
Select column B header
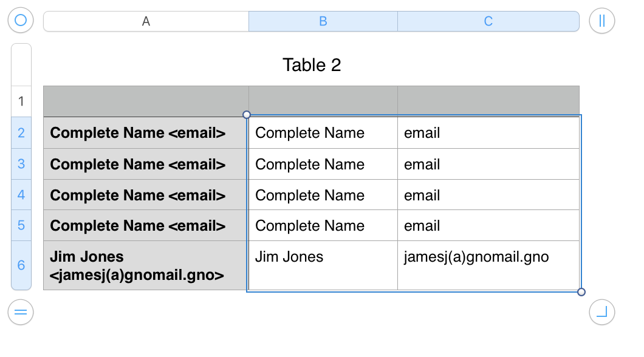coord(323,21)
